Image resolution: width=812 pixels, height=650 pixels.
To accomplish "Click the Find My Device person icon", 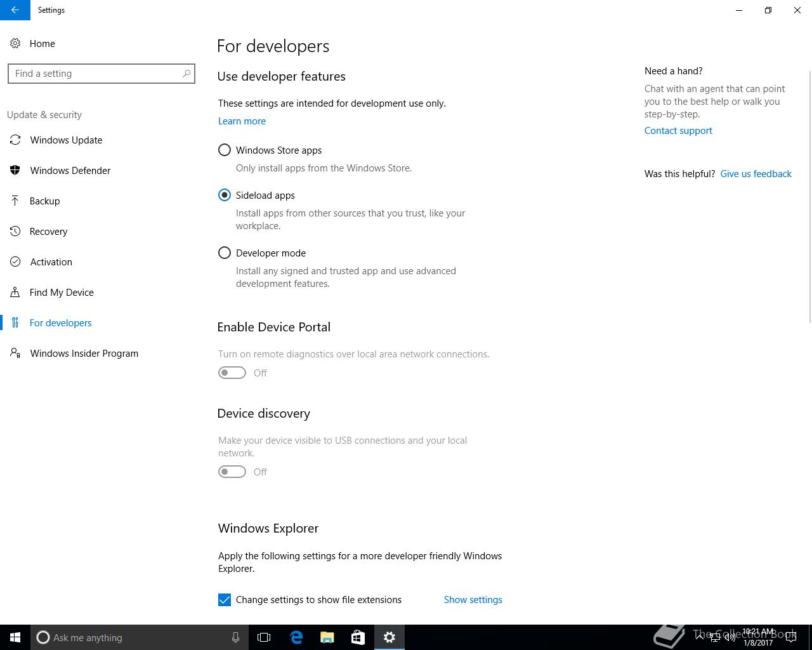I will point(15,292).
